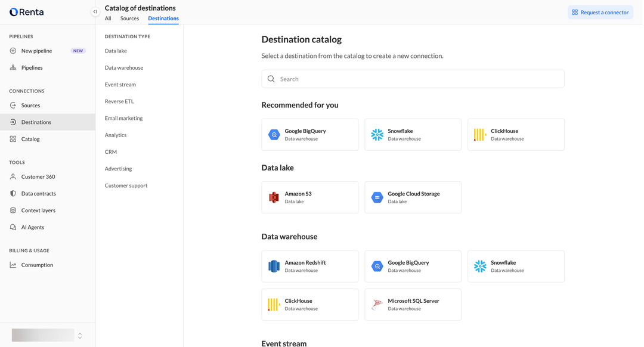Click into the destination Search field
This screenshot has width=644, height=347.
point(413,79)
